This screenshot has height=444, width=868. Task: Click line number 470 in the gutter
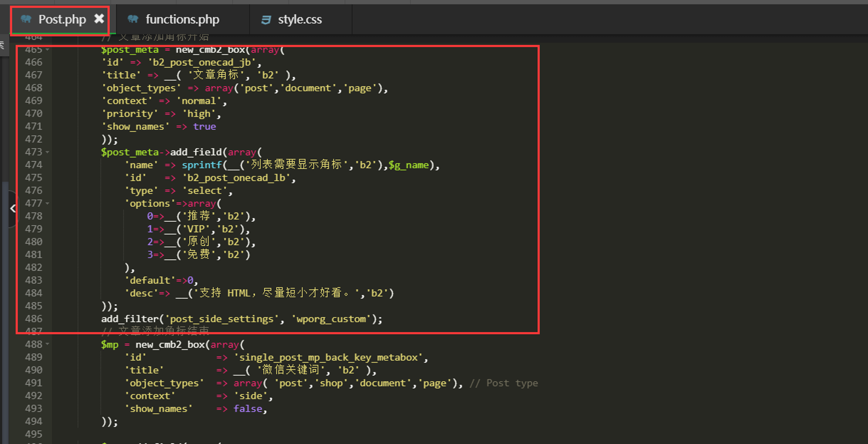point(33,114)
